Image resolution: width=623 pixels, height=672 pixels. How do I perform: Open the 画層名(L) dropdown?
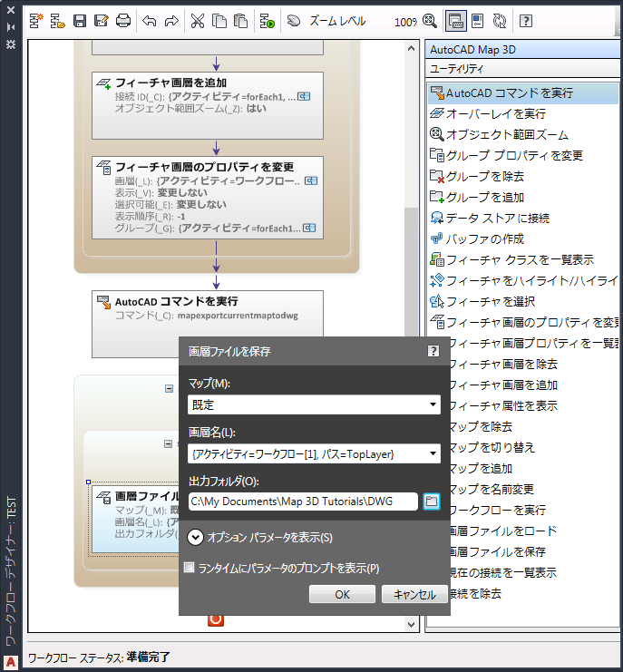tap(314, 453)
